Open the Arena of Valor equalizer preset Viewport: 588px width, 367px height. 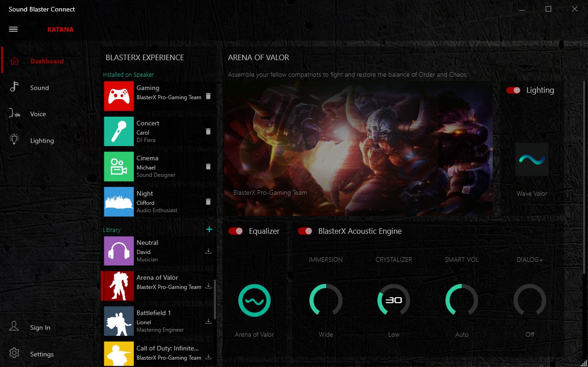click(x=254, y=300)
